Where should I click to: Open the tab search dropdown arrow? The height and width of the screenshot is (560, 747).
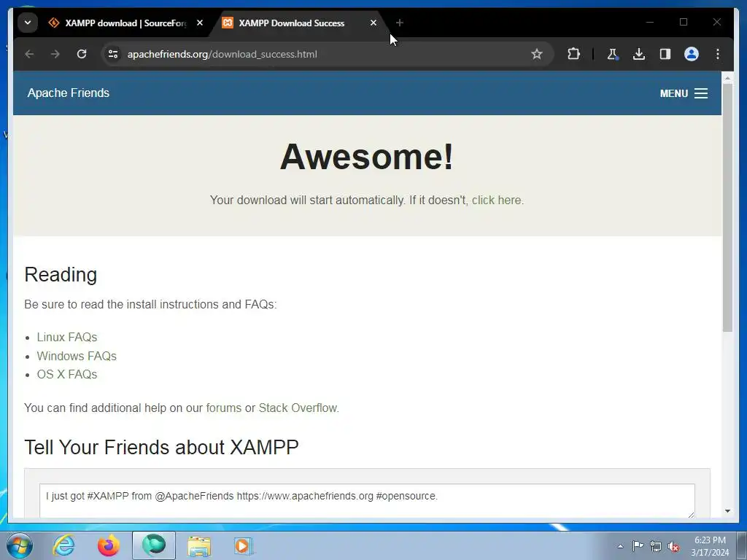click(x=28, y=23)
